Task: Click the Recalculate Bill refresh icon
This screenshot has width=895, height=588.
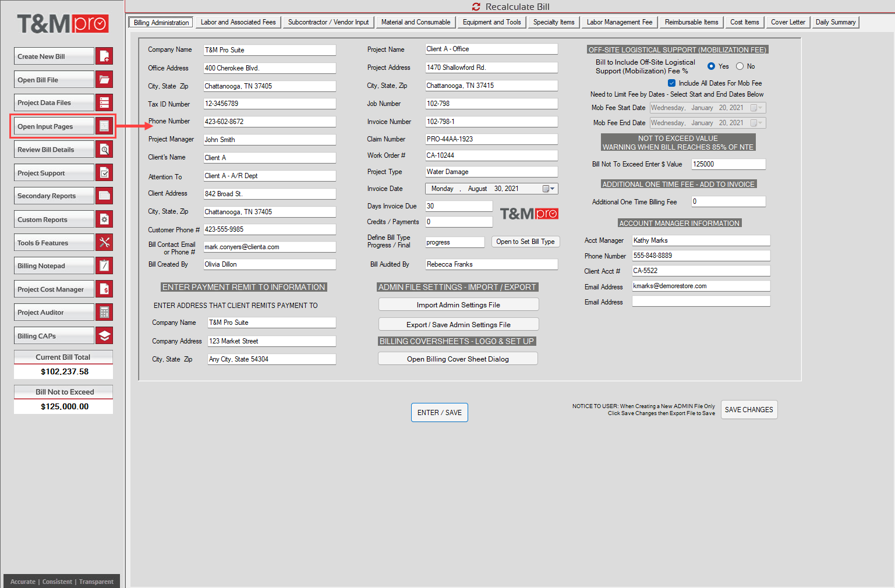Action: coord(476,7)
